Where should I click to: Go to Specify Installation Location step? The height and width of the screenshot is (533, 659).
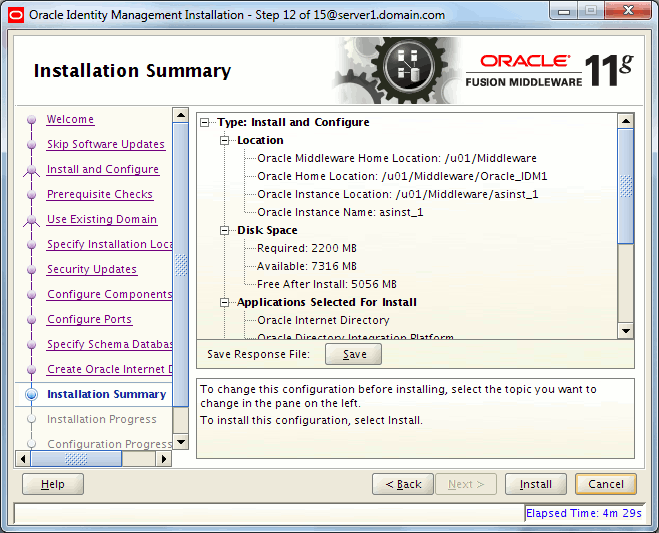coord(109,244)
